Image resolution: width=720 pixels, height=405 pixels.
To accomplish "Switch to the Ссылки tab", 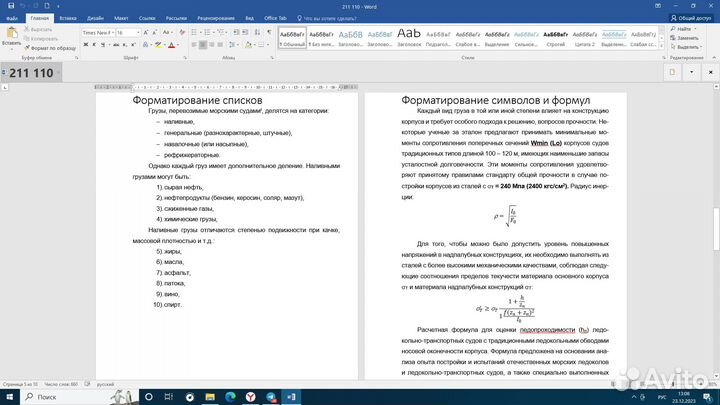I will (x=147, y=18).
